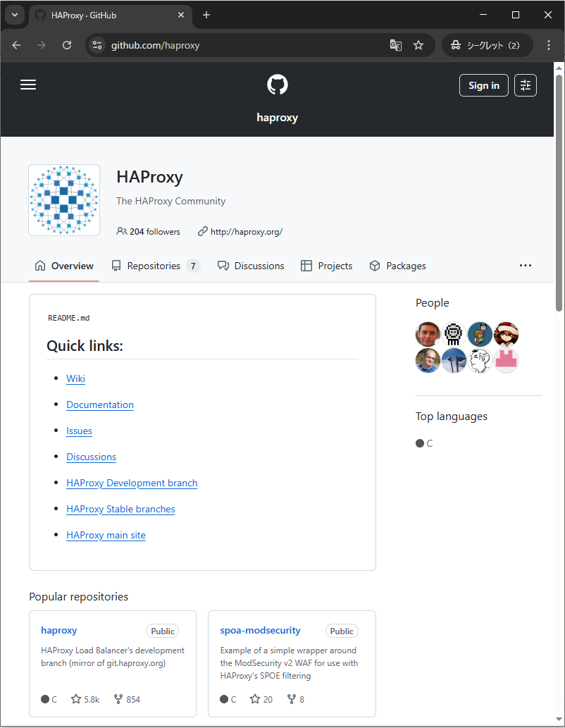Viewport: 565px width, 728px height.
Task: Click the translate page icon
Action: 395,45
